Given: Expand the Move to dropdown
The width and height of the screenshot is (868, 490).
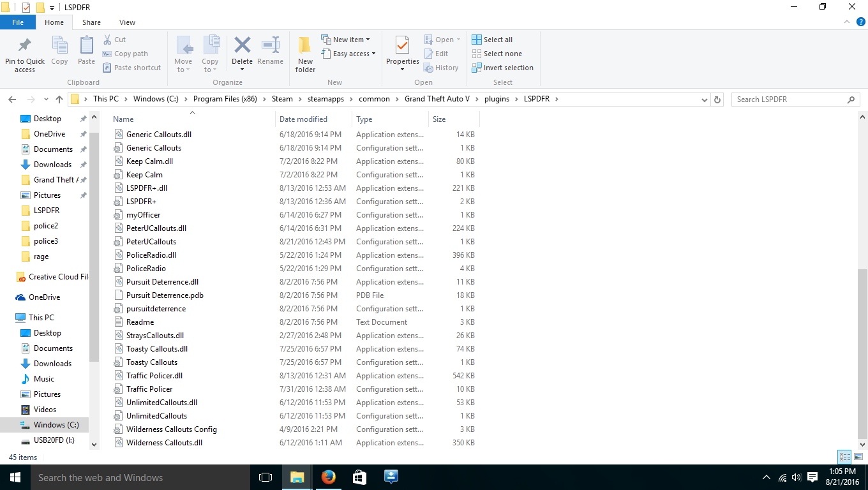Looking at the screenshot, I should (x=183, y=66).
